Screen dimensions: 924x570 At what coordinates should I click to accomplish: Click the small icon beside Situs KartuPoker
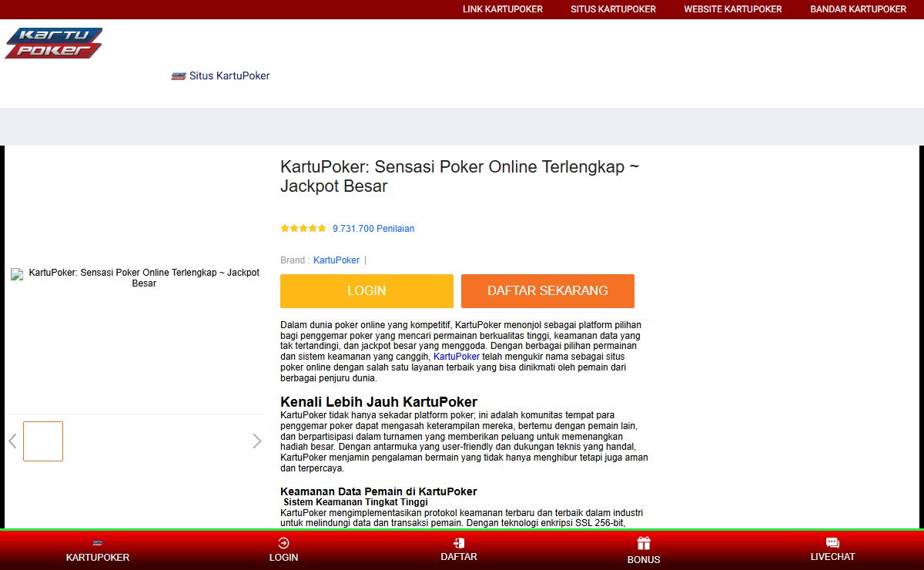[179, 76]
